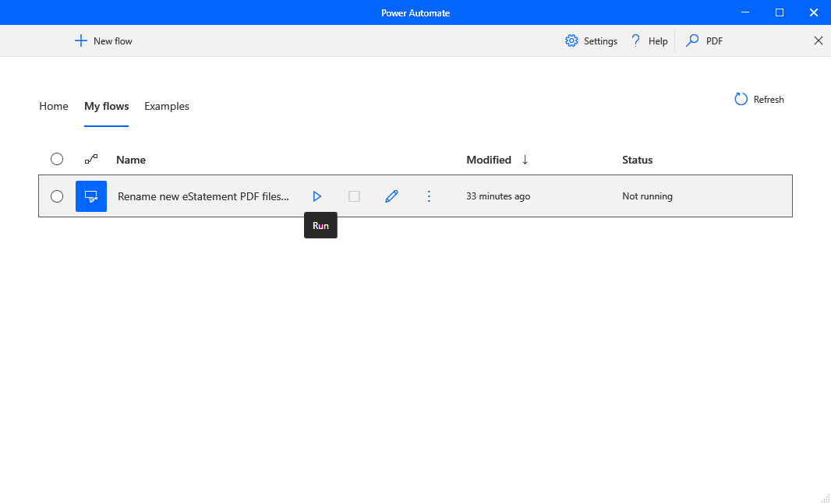Sort flows by the Status column
Viewport: 831px width, 504px height.
point(637,160)
